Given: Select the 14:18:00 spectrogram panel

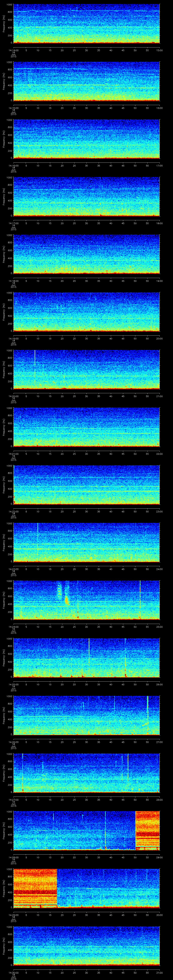Looking at the screenshot, I should pyautogui.click(x=86, y=254).
